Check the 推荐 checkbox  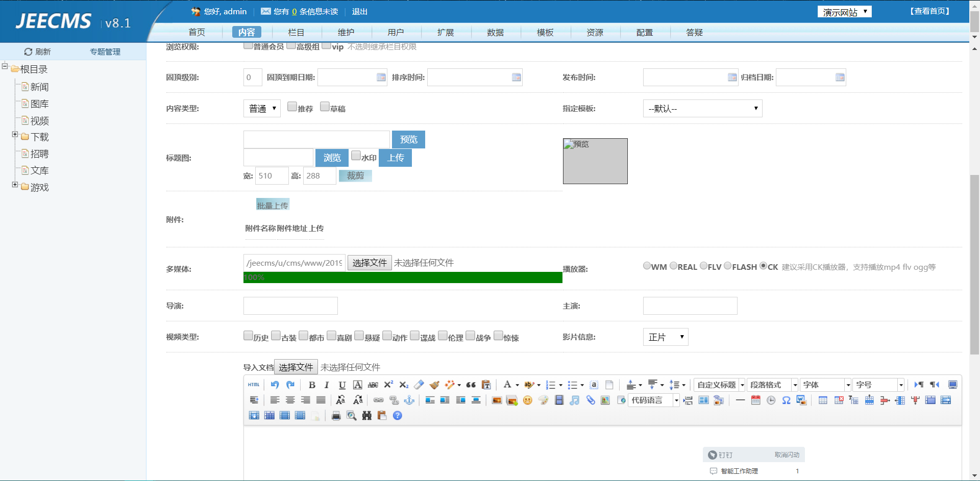tap(292, 107)
